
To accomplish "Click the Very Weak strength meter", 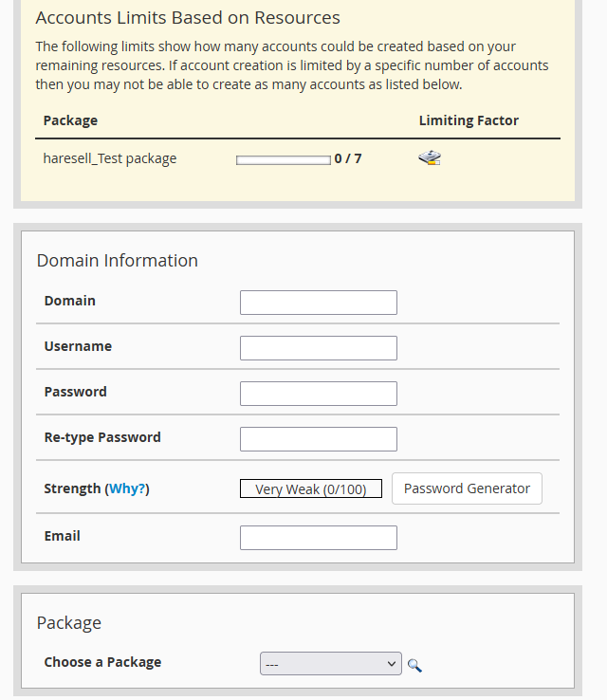I will tap(310, 489).
